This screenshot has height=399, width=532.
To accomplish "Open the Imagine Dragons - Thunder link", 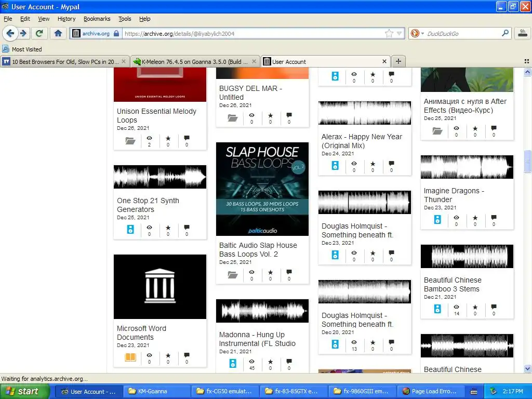I will 454,195.
